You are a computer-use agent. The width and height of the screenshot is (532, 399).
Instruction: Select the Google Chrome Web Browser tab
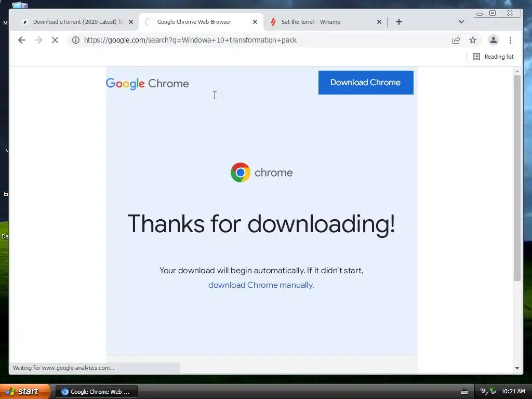pos(202,22)
